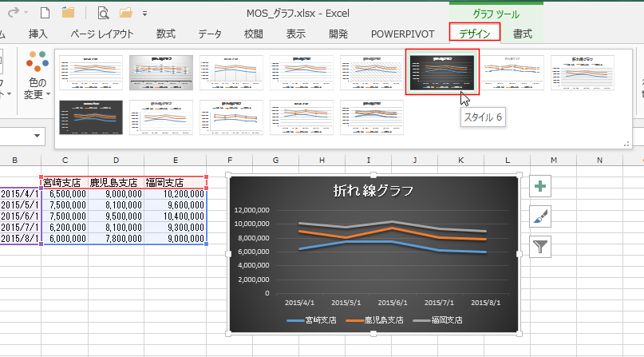644x357 pixels.
Task: Select the dark Style 6 chart thumbnail
Action: click(442, 73)
